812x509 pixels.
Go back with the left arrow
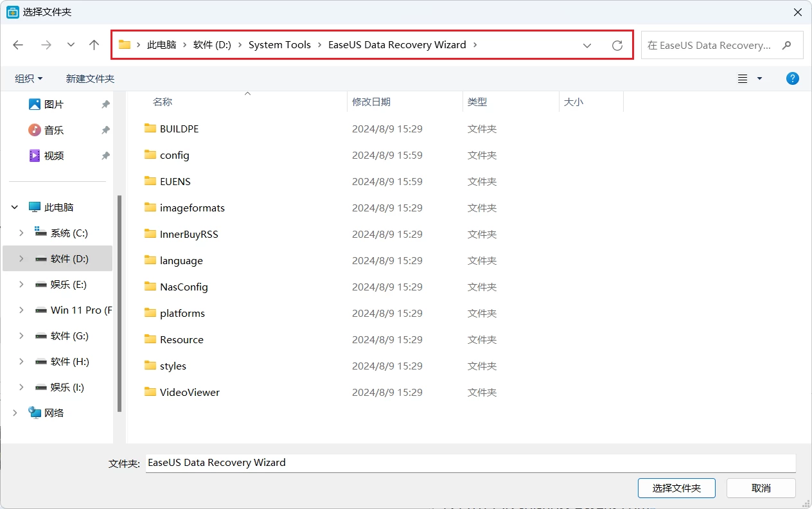coord(18,45)
